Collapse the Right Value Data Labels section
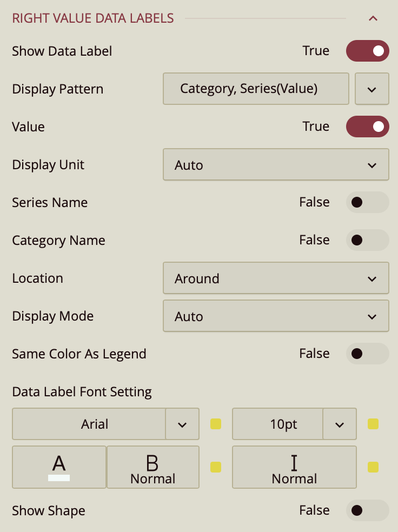 click(x=373, y=18)
